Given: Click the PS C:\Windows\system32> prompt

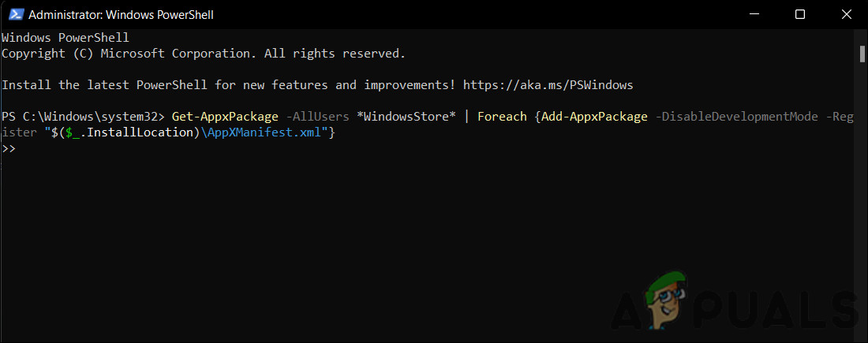Looking at the screenshot, I should (83, 116).
